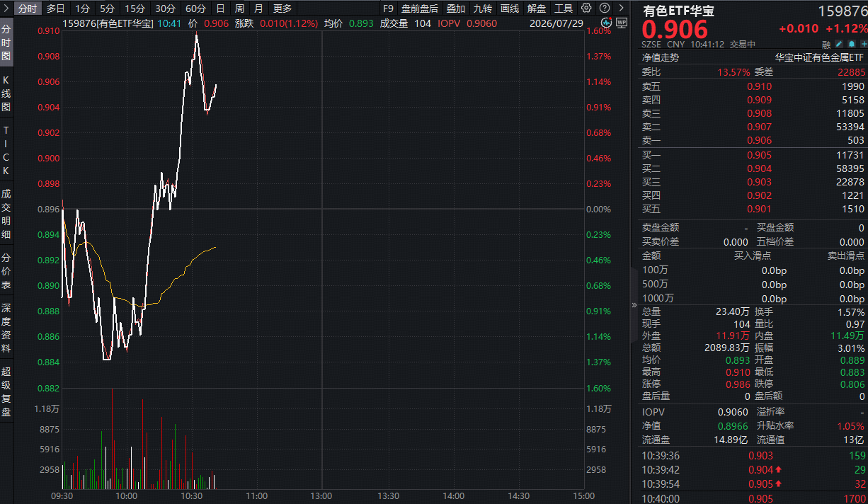The image size is (868, 504).
Task: Toggle the 九转 indicator
Action: coord(483,8)
